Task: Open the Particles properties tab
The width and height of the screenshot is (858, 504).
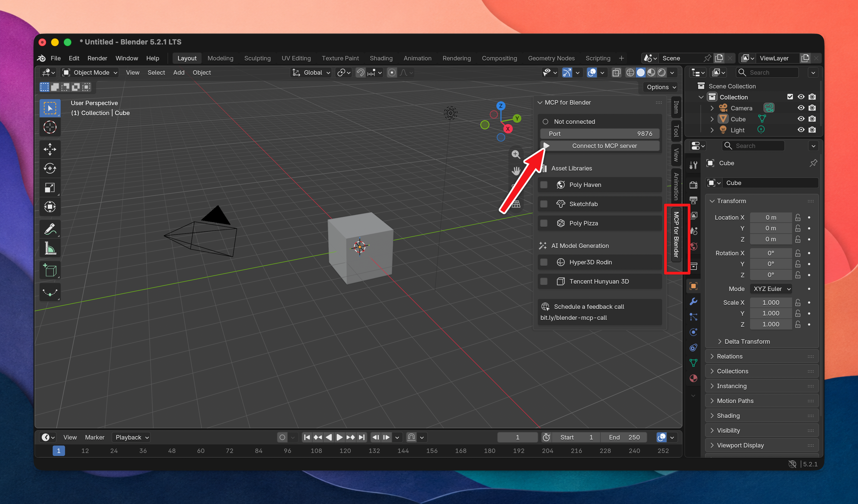Action: 693,317
